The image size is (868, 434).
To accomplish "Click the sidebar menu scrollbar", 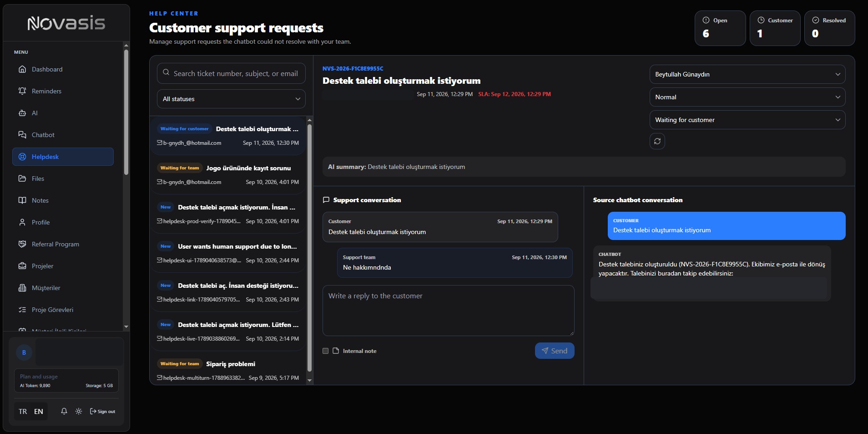I will 126,112.
